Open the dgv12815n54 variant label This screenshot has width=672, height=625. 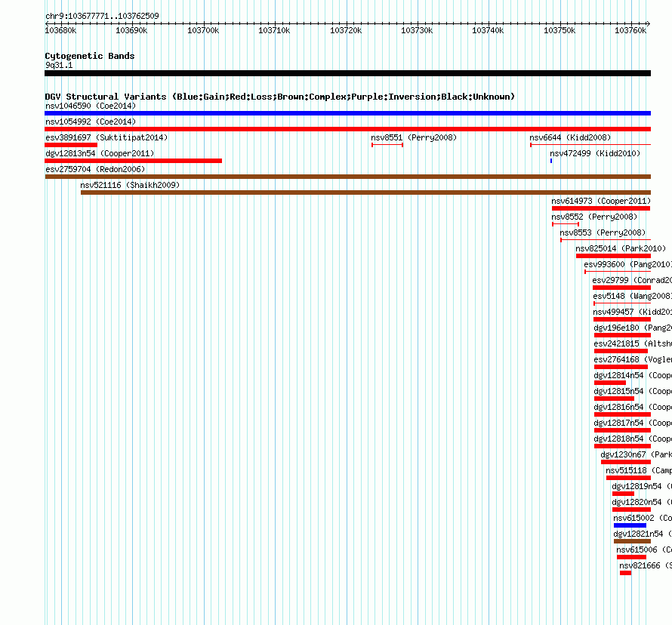(x=633, y=391)
